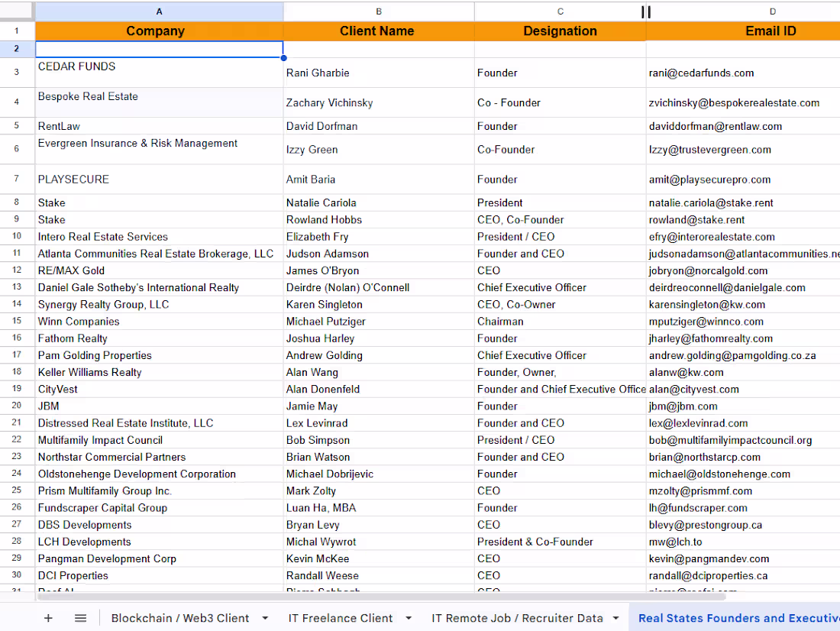840x631 pixels.
Task: Select Synergy Realty Group, LLC cell
Action: tap(159, 305)
